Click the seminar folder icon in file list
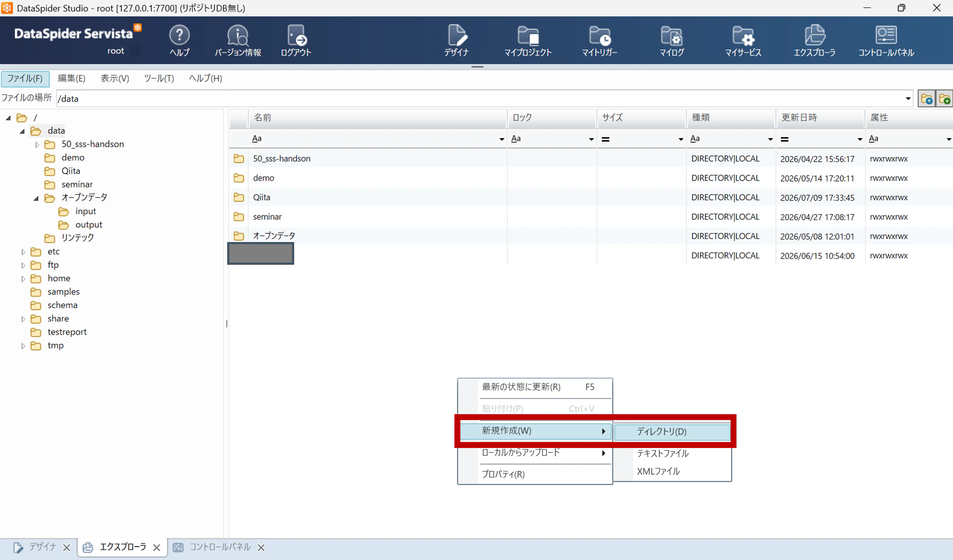This screenshot has height=560, width=953. pyautogui.click(x=239, y=217)
